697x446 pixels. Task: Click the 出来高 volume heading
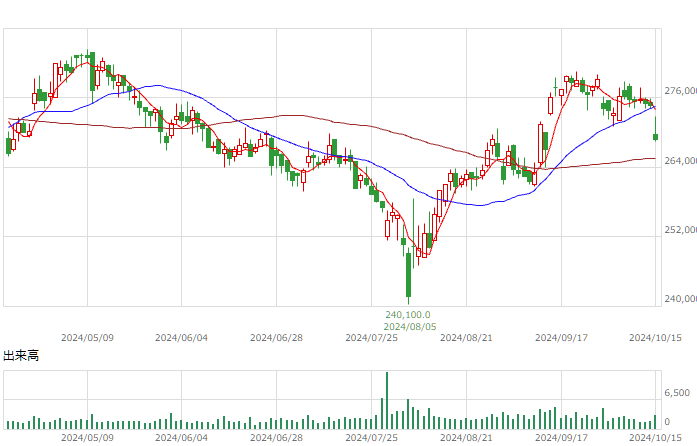[x=21, y=356]
